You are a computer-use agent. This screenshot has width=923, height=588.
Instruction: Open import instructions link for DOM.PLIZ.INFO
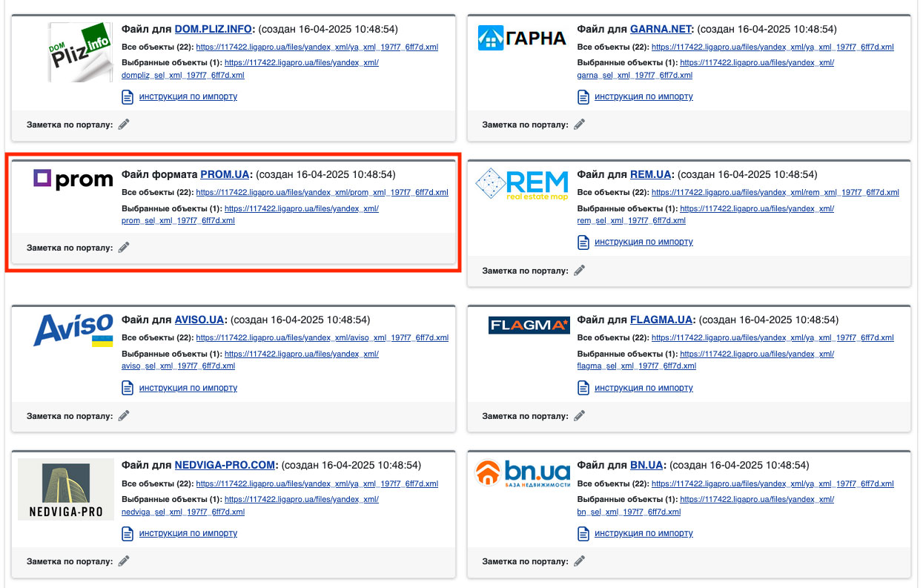tap(188, 96)
